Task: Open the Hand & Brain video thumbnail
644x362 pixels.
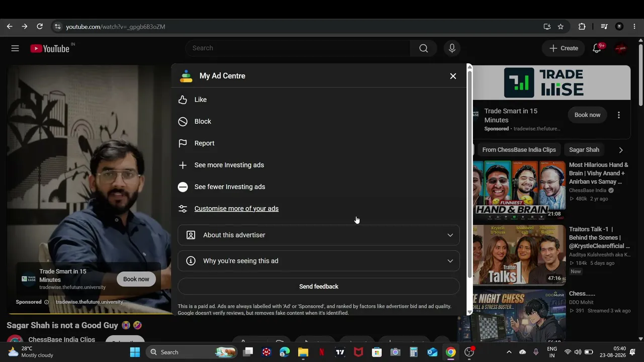Action: (x=519, y=191)
